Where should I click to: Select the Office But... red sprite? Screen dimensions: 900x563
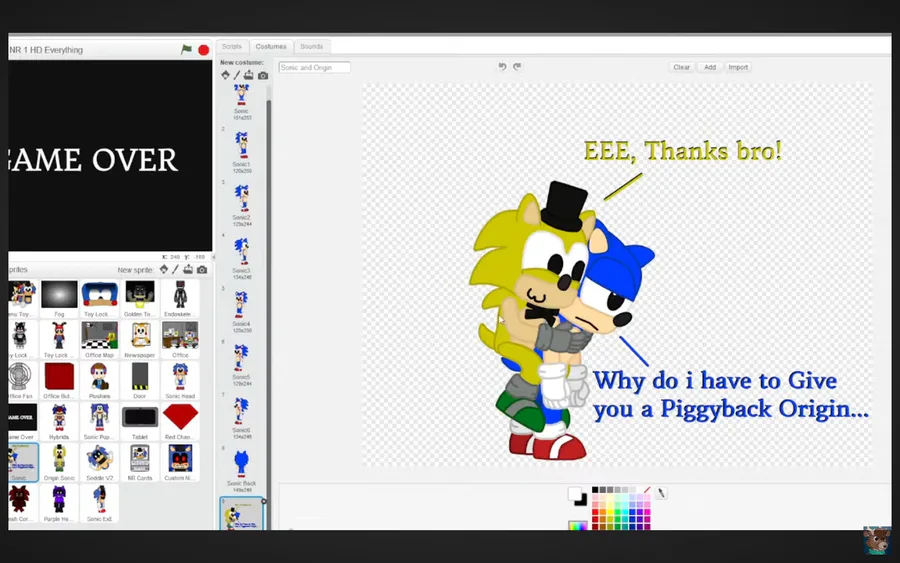pos(59,380)
